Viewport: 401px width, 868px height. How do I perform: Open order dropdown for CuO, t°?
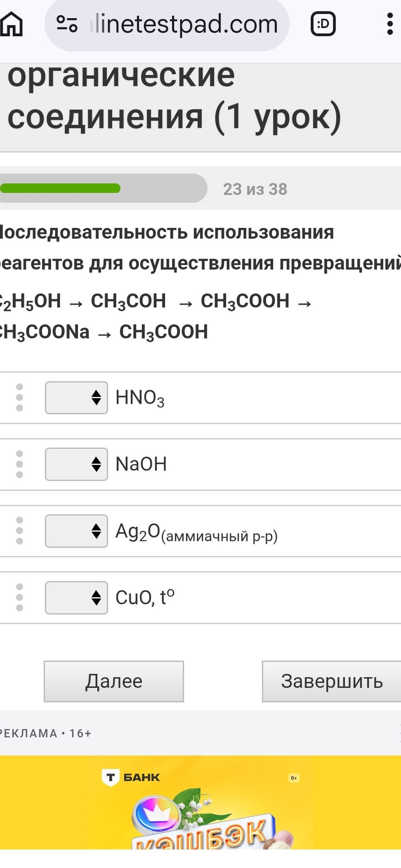[76, 598]
